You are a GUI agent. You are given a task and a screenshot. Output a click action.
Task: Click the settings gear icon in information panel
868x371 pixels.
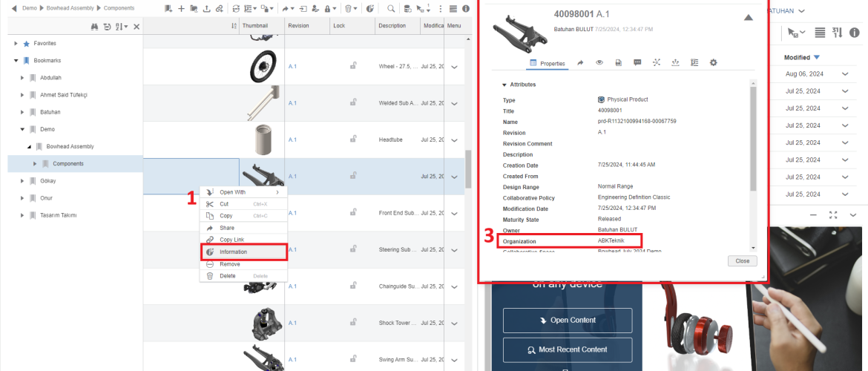pyautogui.click(x=714, y=63)
